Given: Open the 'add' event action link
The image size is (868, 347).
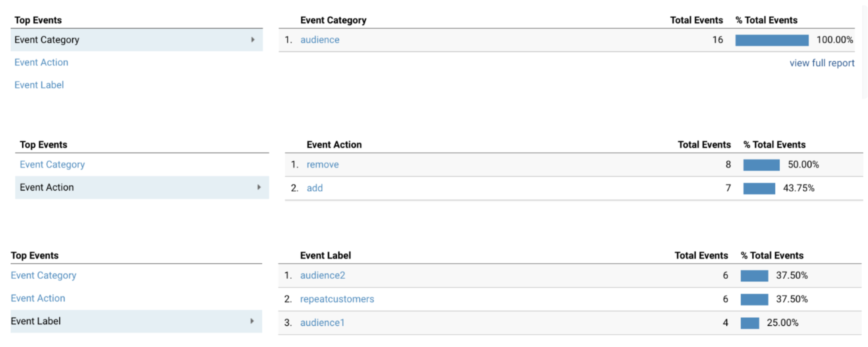Looking at the screenshot, I should (x=314, y=188).
